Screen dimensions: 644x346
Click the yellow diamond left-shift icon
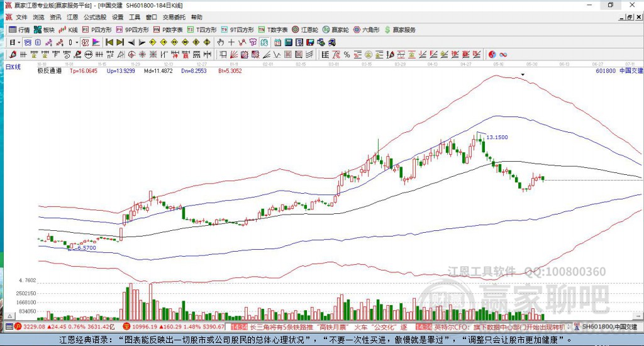coord(152,42)
